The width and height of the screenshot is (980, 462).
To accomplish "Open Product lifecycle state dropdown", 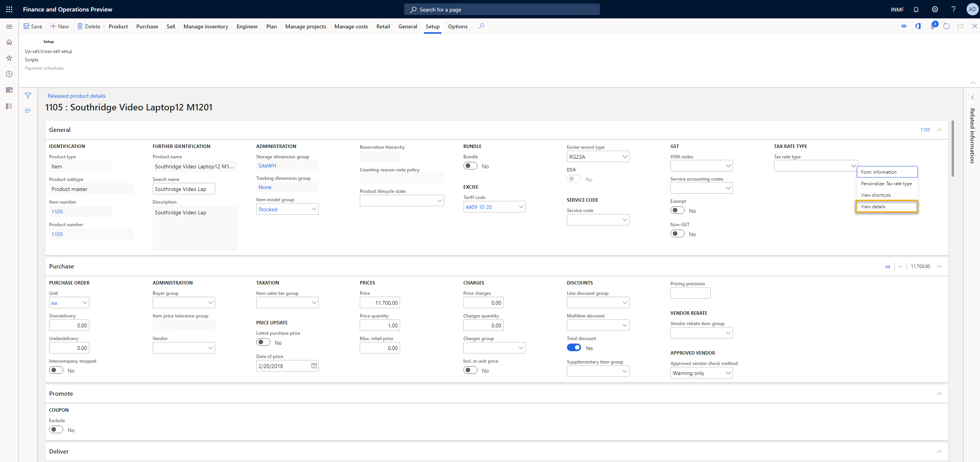I will click(x=439, y=201).
